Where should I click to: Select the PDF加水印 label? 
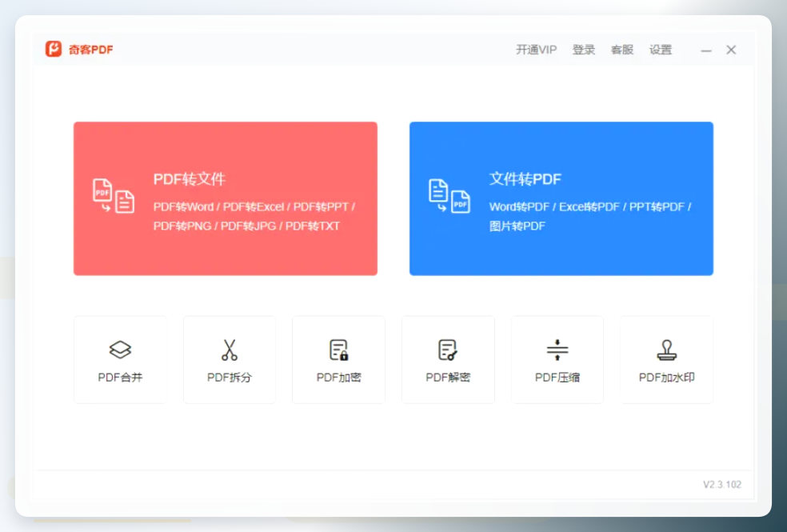[x=666, y=378]
